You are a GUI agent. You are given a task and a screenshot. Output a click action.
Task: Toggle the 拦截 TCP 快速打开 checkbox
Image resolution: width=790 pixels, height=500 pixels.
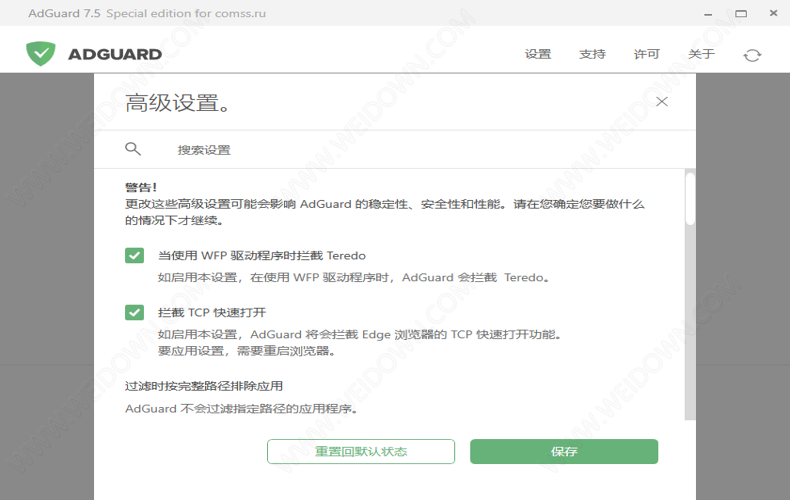[x=135, y=312]
